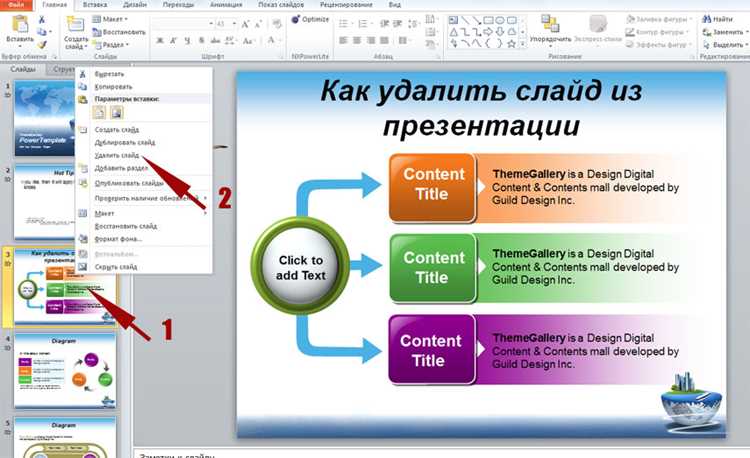Select the down arrow shape in gallery
The image size is (750, 458).
500,32
